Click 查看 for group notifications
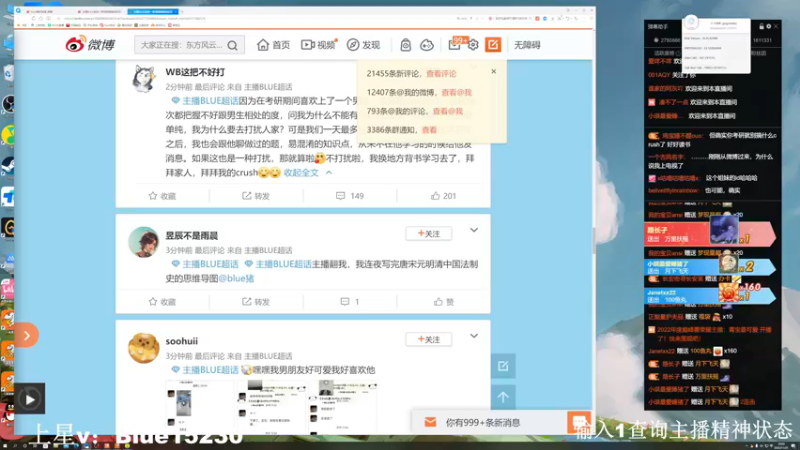800x450 pixels. (430, 130)
